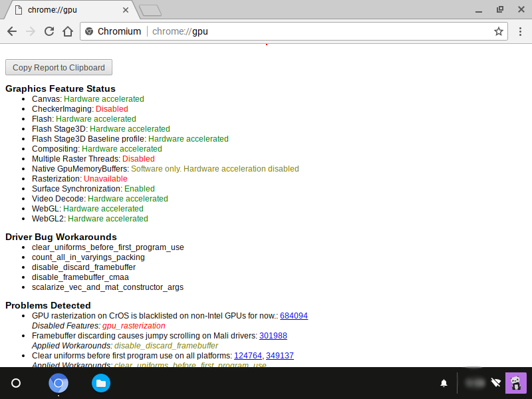Click the user avatar in the system tray
Image resolution: width=532 pixels, height=399 pixels.
click(x=516, y=383)
